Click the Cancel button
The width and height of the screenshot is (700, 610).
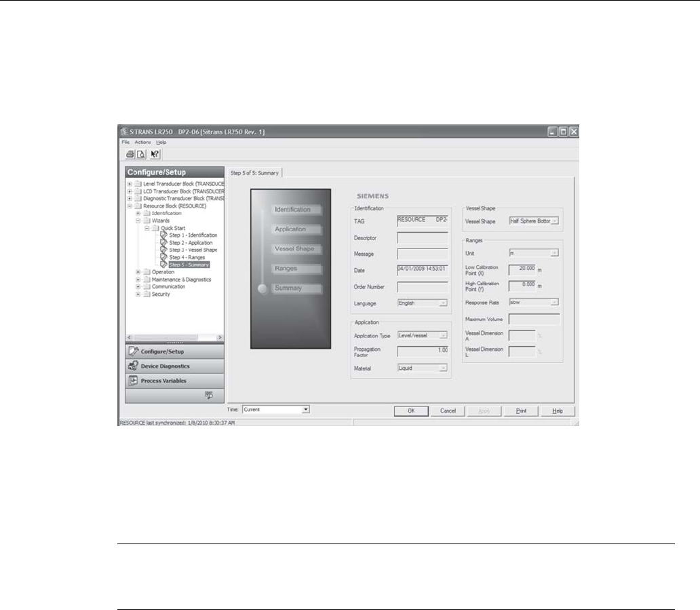pyautogui.click(x=448, y=411)
